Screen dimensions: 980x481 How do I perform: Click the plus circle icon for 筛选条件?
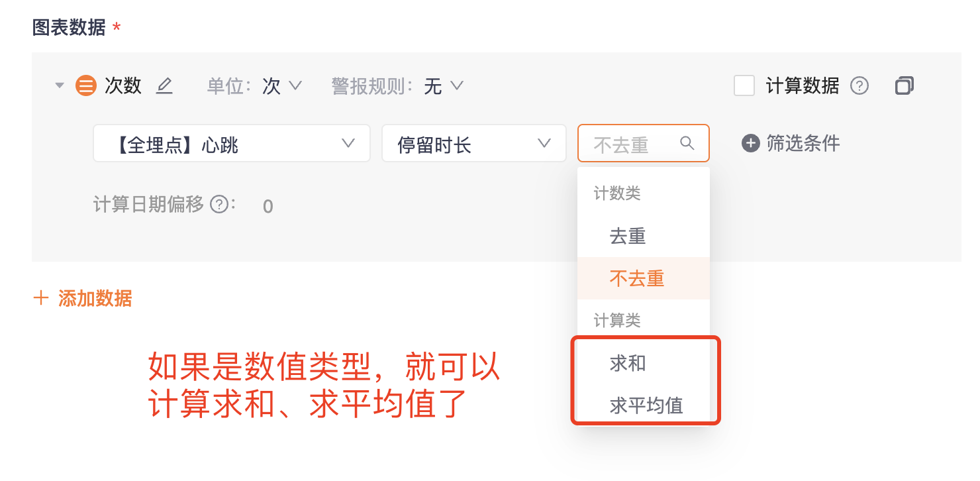coord(750,143)
